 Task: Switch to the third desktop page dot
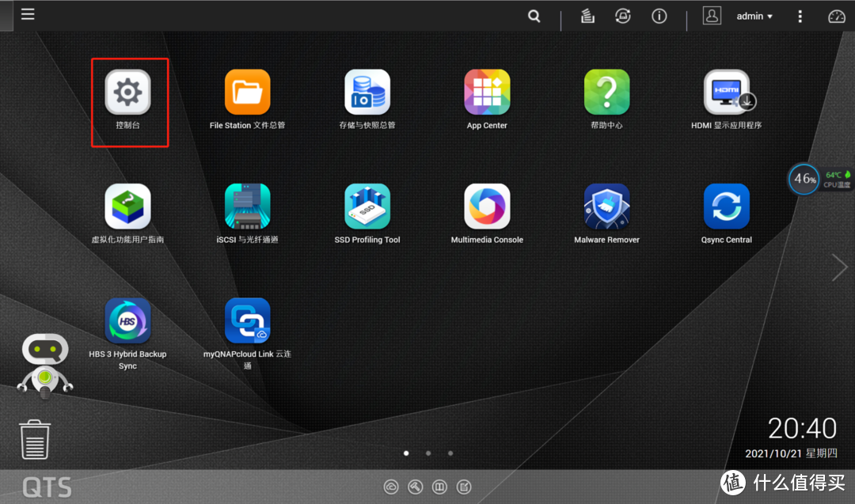[450, 453]
